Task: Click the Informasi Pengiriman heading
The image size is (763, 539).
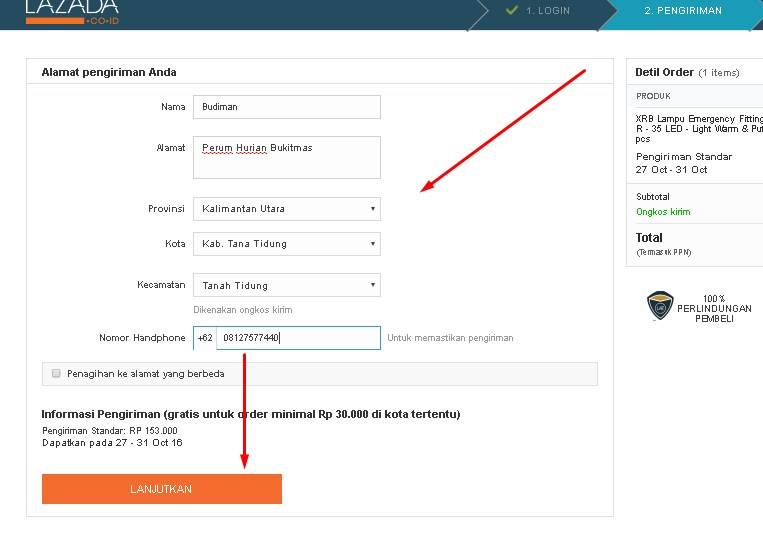Action: pos(251,414)
